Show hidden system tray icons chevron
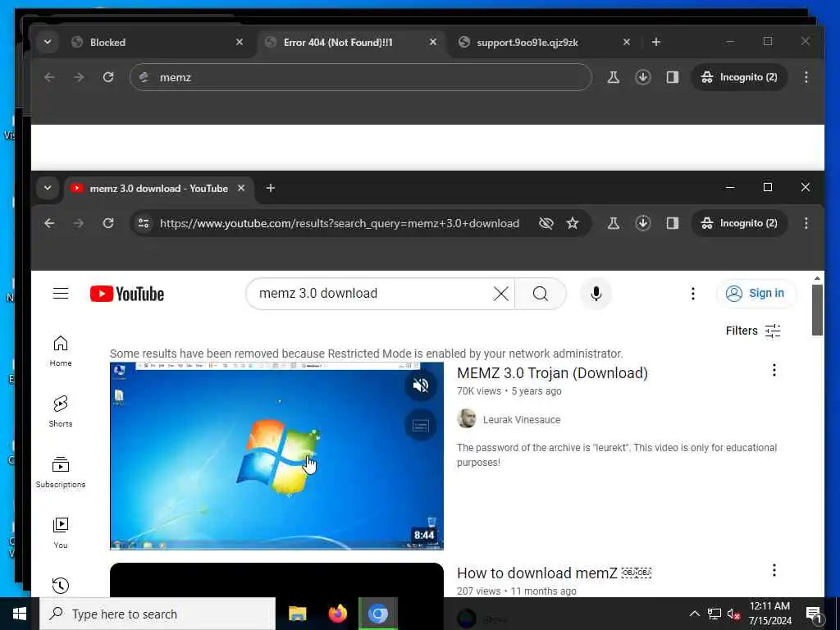Viewport: 840px width, 630px height. coord(694,614)
